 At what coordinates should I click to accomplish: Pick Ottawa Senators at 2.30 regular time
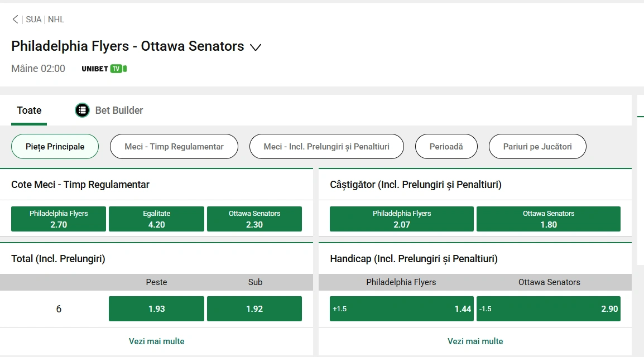[x=254, y=219]
